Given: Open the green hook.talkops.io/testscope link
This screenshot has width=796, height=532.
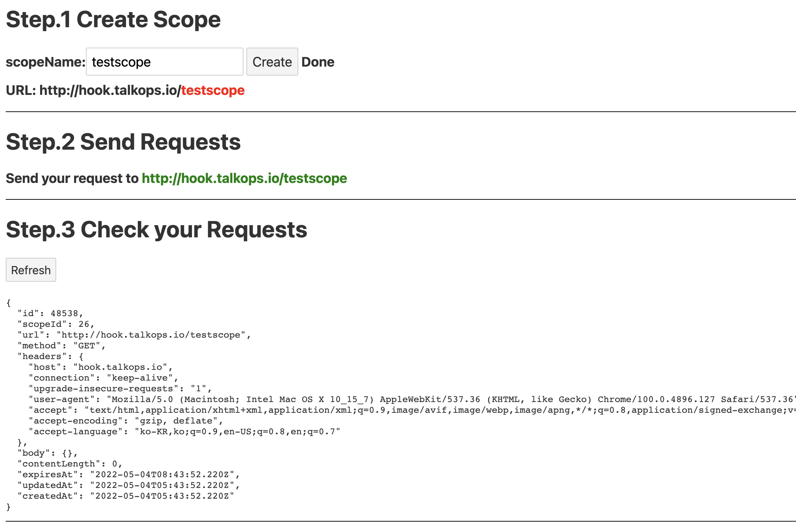Looking at the screenshot, I should coord(244,178).
